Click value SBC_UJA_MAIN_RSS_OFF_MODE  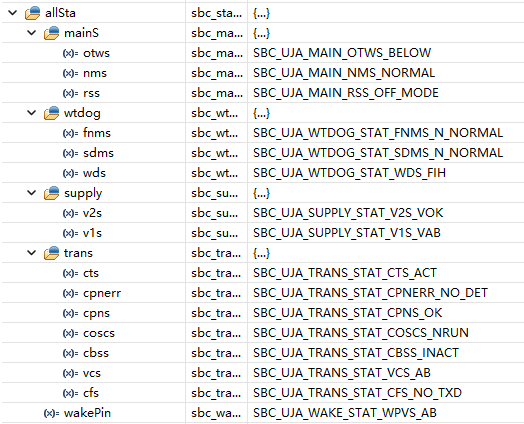346,93
